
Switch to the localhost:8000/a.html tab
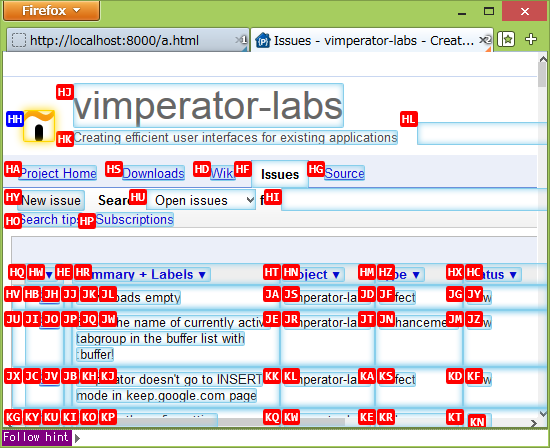(127, 40)
